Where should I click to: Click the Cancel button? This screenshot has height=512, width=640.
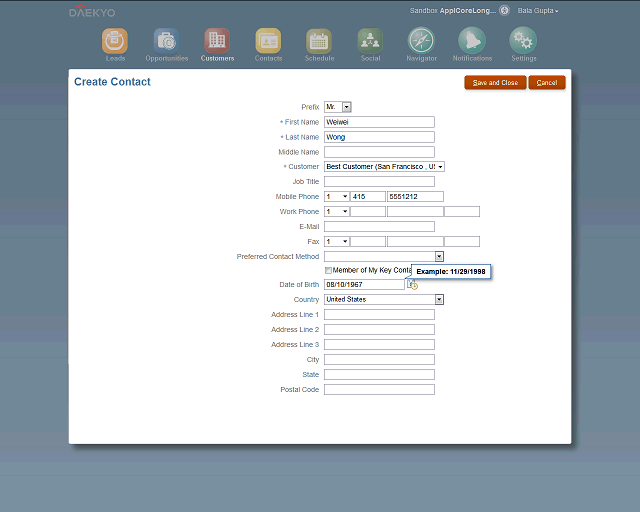(547, 82)
